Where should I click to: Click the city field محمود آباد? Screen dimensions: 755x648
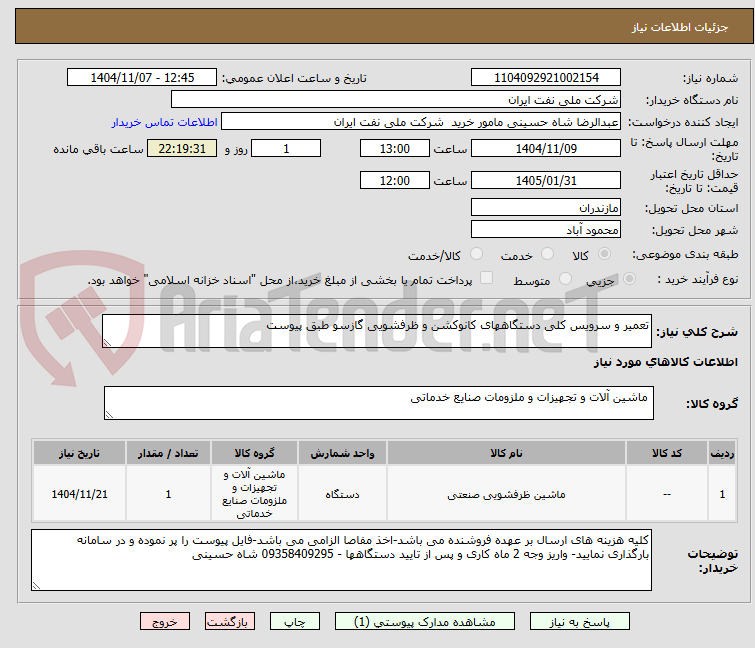tap(546, 229)
